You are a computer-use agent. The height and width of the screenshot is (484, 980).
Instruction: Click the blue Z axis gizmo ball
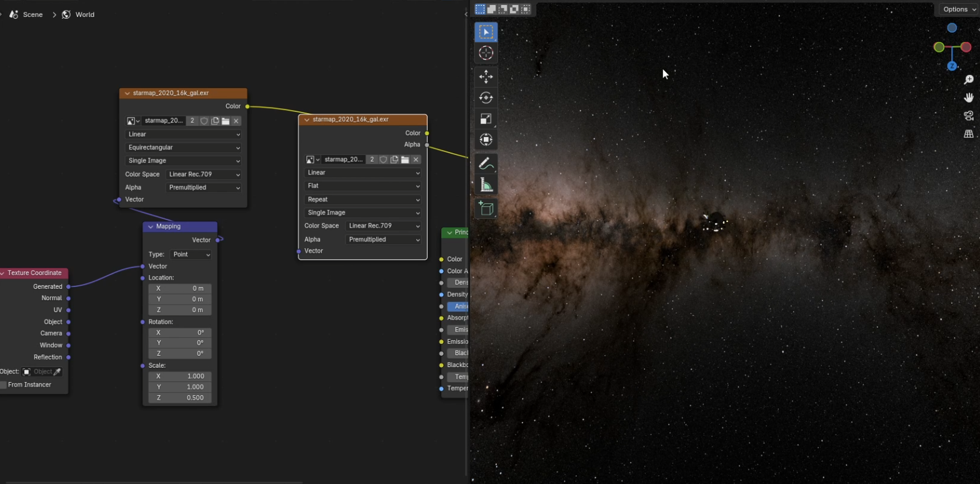(952, 66)
